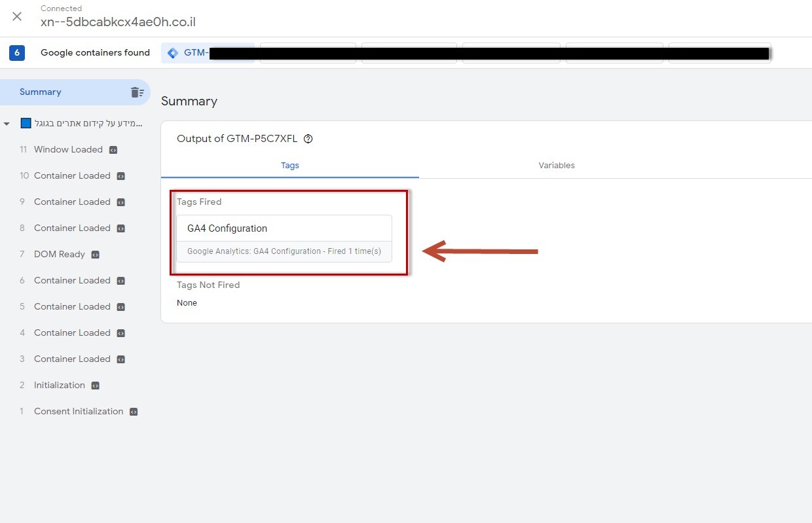Click the Summary heading above the output panel
The image size is (812, 523).
189,101
